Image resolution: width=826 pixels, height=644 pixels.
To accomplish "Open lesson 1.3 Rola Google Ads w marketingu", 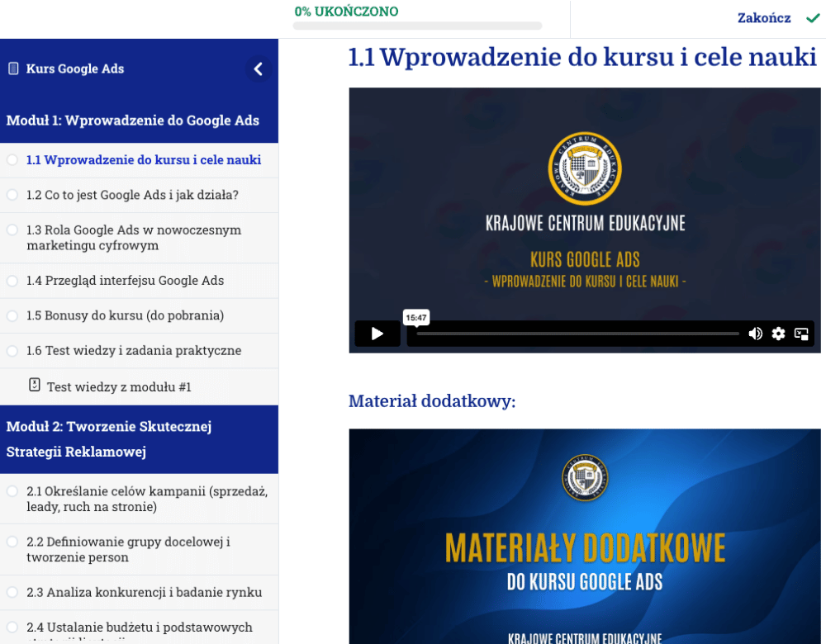I will 134,238.
